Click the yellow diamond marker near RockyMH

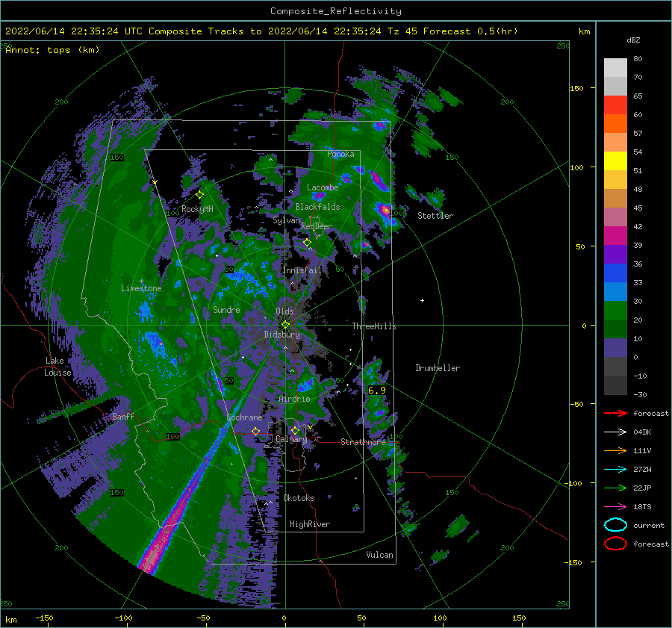click(199, 195)
